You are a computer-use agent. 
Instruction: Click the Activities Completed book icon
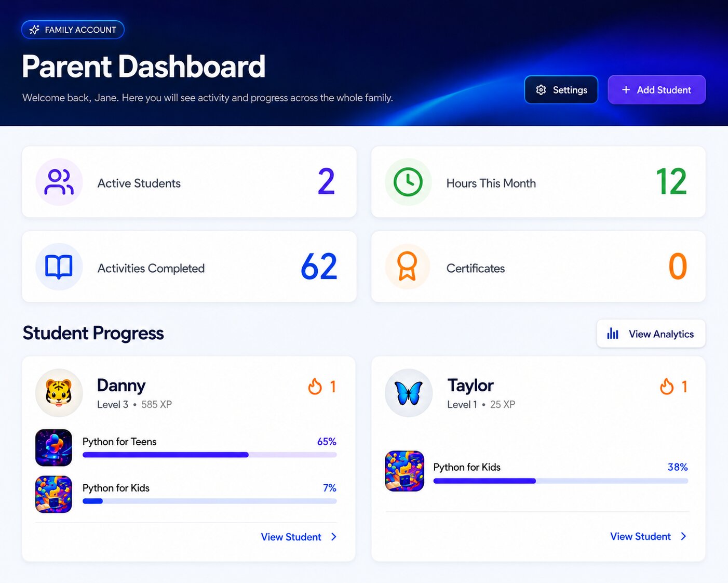pos(59,267)
